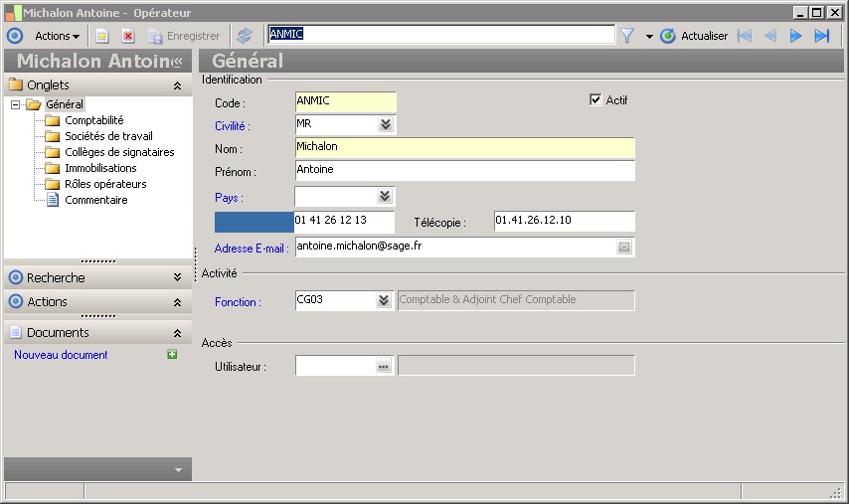The width and height of the screenshot is (849, 504).
Task: Go to previous record
Action: coord(769,36)
